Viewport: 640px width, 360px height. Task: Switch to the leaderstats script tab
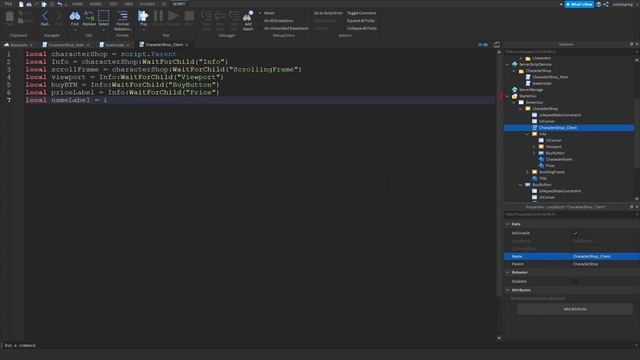point(114,44)
